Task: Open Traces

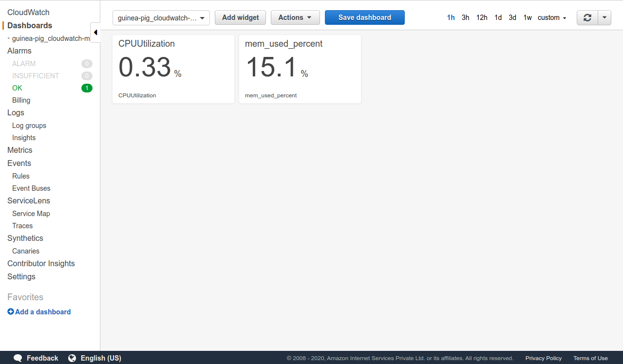Action: coord(22,226)
